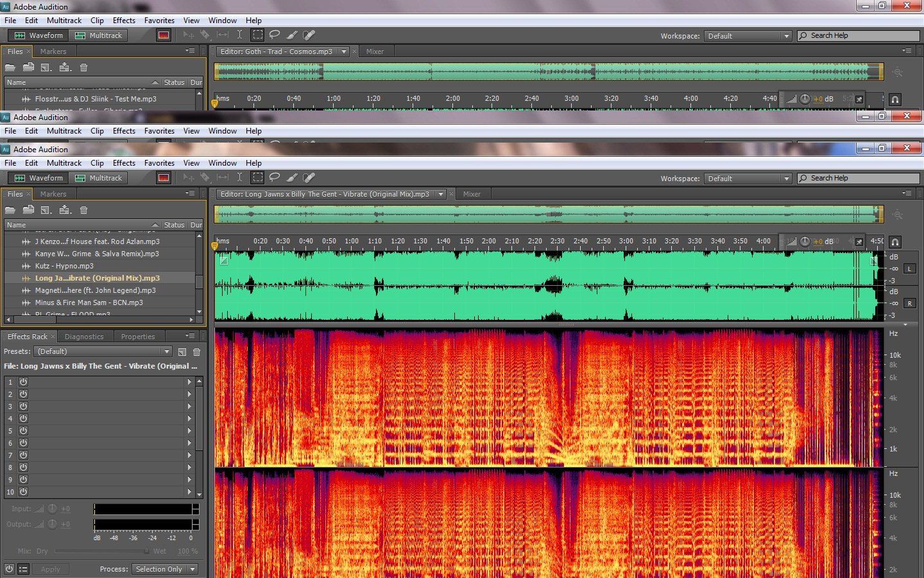The width and height of the screenshot is (924, 578).
Task: Select the Lasso Selection tool in Long Jawns window
Action: [275, 178]
